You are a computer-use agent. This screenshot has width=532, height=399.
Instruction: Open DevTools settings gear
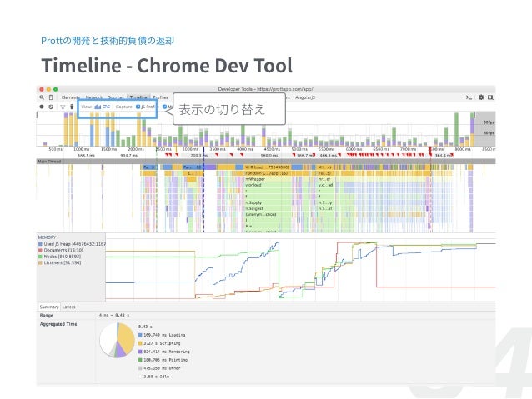tap(481, 97)
